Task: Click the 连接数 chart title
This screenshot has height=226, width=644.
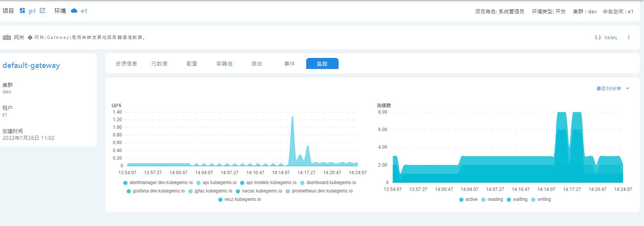Action: pyautogui.click(x=384, y=105)
